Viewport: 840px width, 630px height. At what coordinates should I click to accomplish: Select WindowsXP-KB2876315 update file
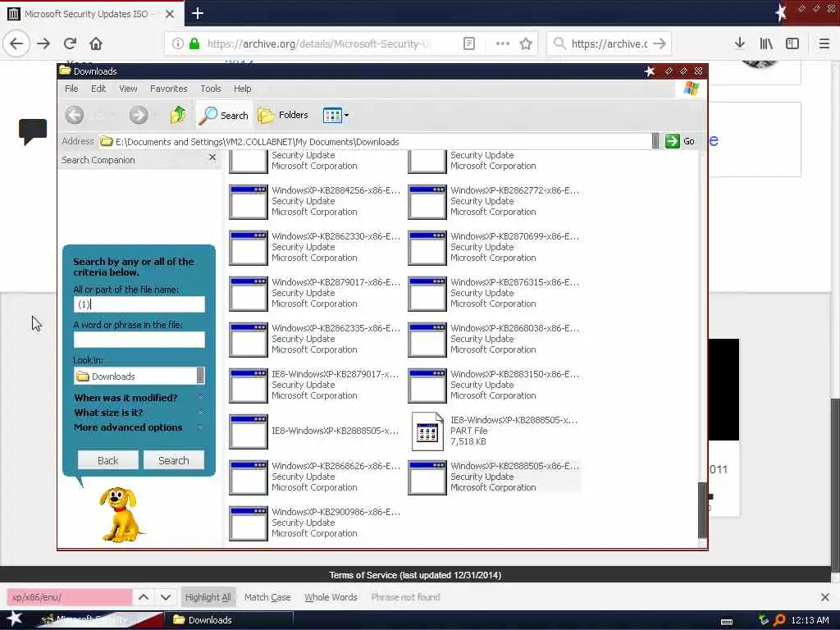tap(493, 293)
